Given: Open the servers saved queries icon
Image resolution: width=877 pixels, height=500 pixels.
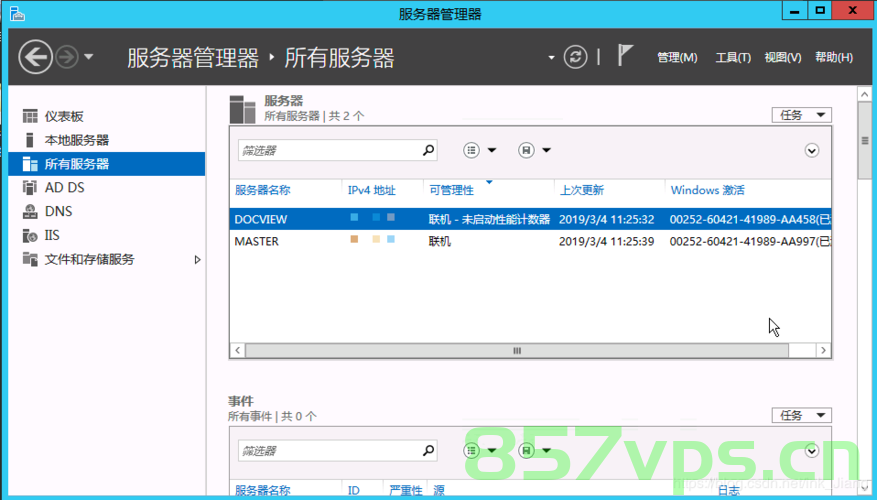Looking at the screenshot, I should coord(526,150).
